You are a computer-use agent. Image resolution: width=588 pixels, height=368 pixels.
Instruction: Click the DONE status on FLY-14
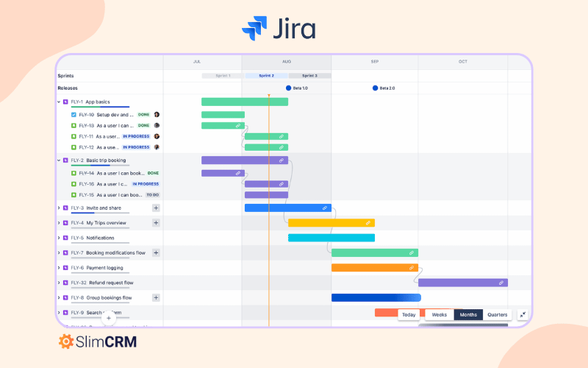[x=153, y=173]
